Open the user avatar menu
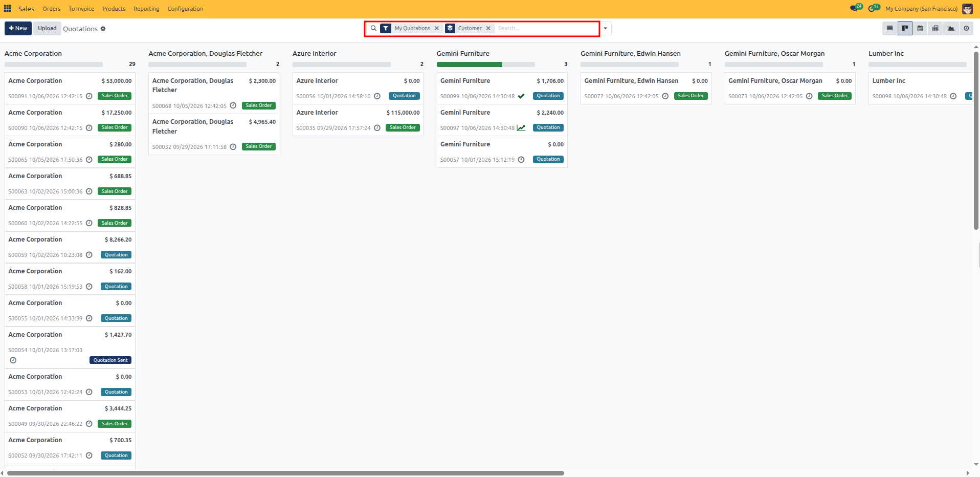This screenshot has width=980, height=477. pos(967,9)
